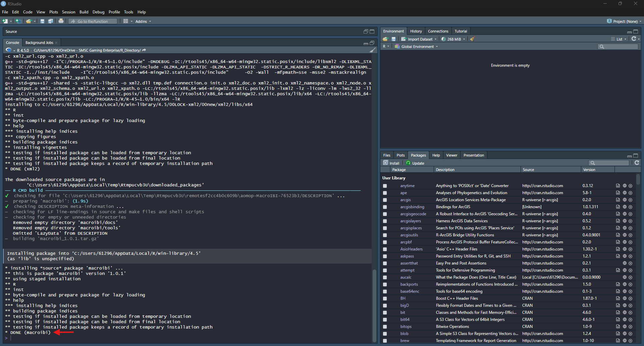Open the arcgisgeocode package link
644x346 pixels.
coord(413,214)
